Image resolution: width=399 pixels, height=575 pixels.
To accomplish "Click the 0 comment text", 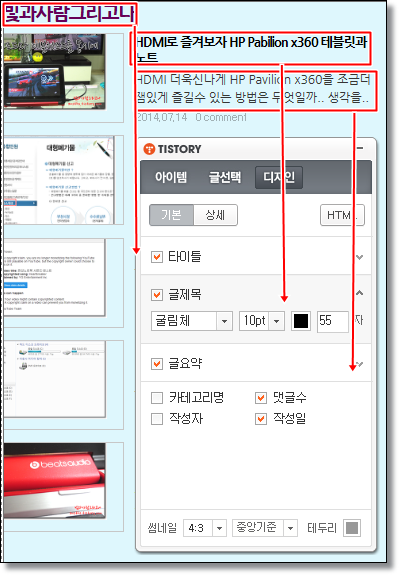I will coord(221,117).
